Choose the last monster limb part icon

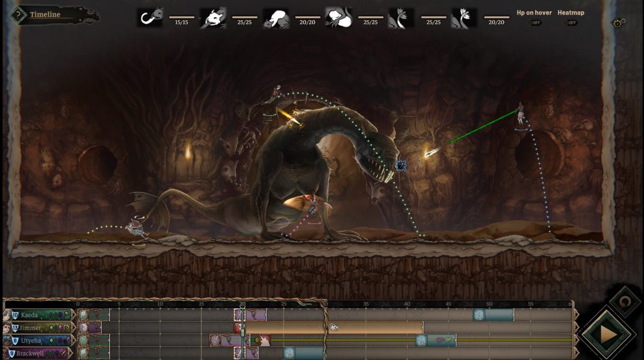pyautogui.click(x=464, y=17)
